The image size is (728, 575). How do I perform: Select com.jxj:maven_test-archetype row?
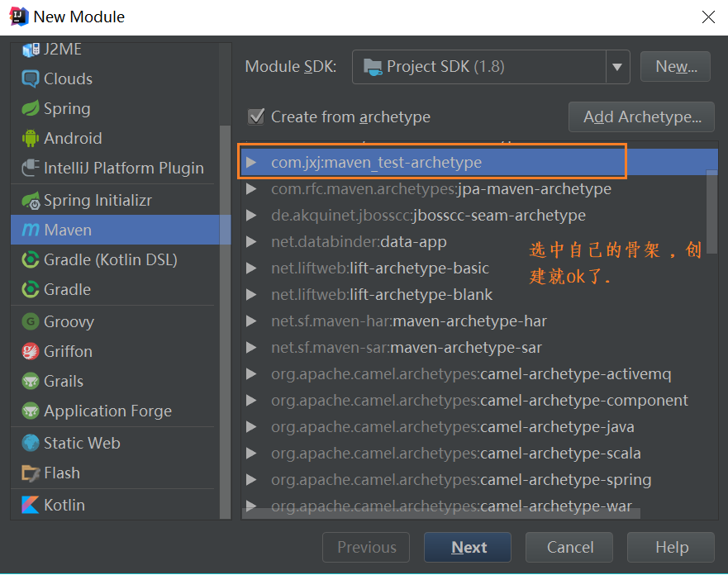pos(479,163)
